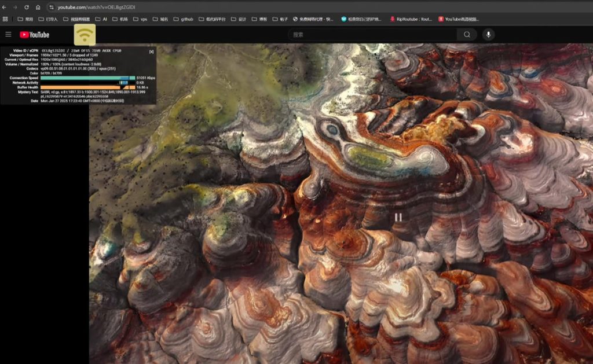
Task: Click the yellow Wi-Fi signal icon
Action: click(85, 35)
